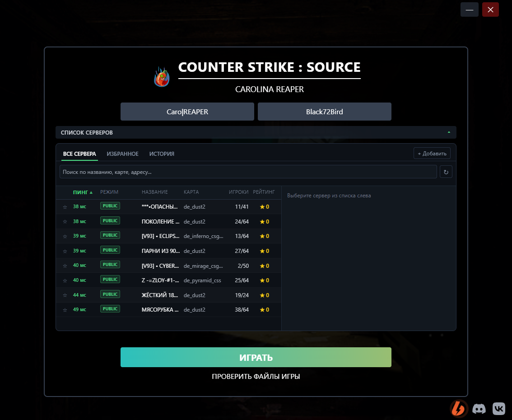
Task: Click PUBLIC badge on МЯСОРУБКА row
Action: coord(110,308)
